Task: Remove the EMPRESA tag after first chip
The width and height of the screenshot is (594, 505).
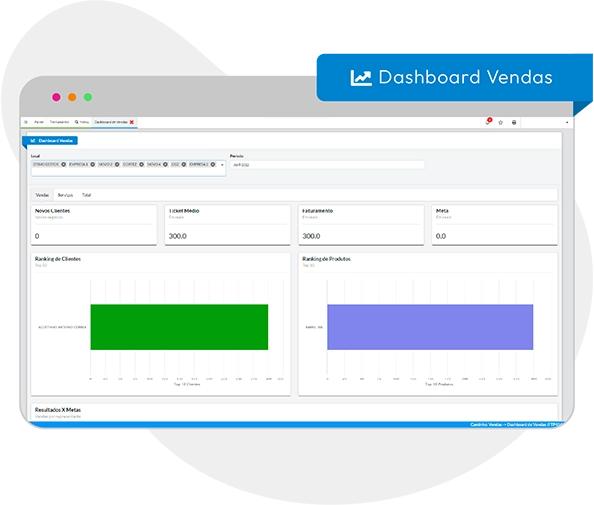Action: coord(92,164)
